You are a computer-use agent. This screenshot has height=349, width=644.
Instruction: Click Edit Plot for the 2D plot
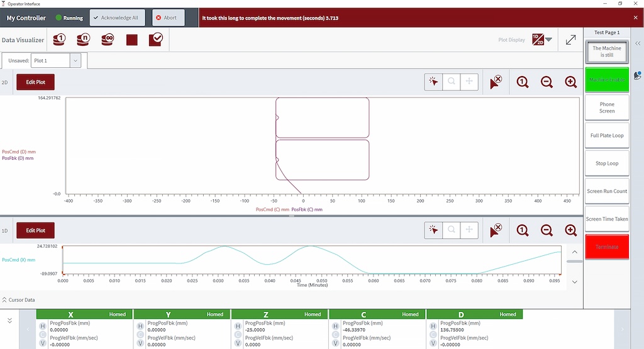coord(35,82)
